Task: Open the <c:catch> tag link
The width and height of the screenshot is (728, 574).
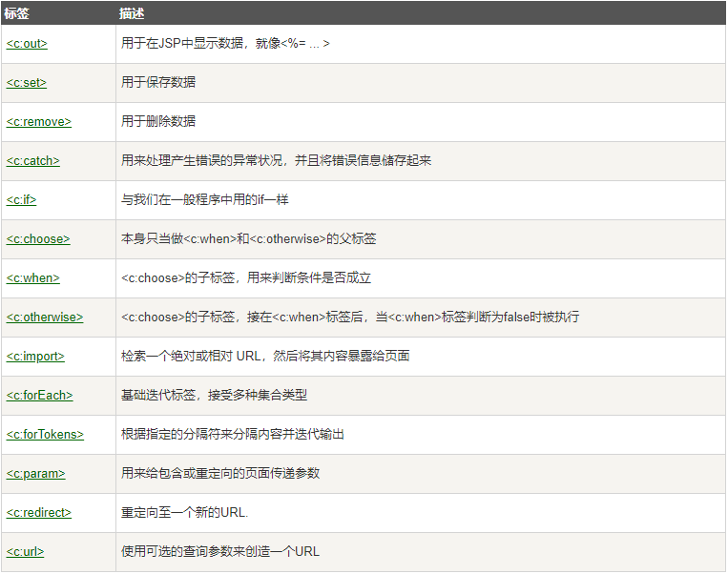Action: (x=33, y=160)
